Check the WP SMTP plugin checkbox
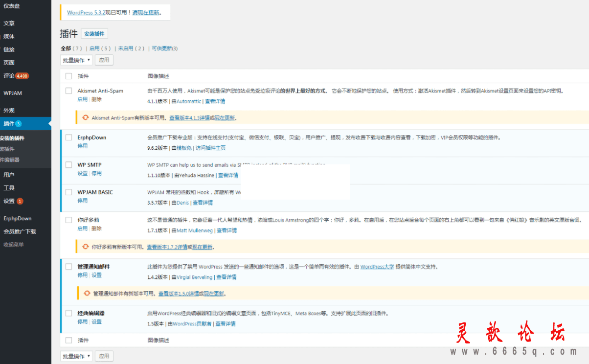This screenshot has width=589, height=364. [68, 165]
